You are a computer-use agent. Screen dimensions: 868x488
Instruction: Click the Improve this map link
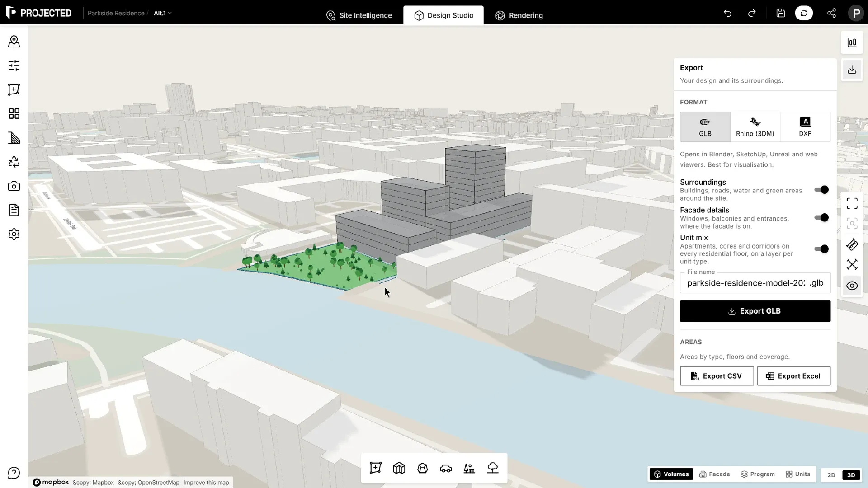(x=206, y=483)
